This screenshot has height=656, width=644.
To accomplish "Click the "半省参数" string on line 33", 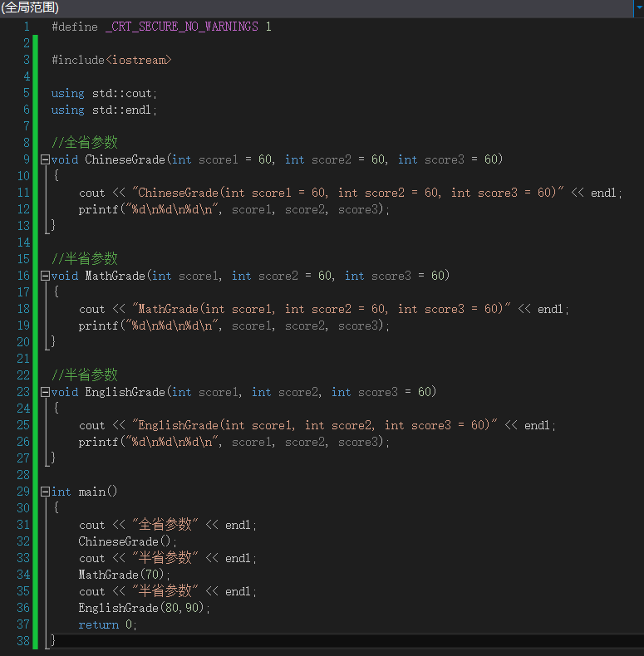I will (x=165, y=558).
